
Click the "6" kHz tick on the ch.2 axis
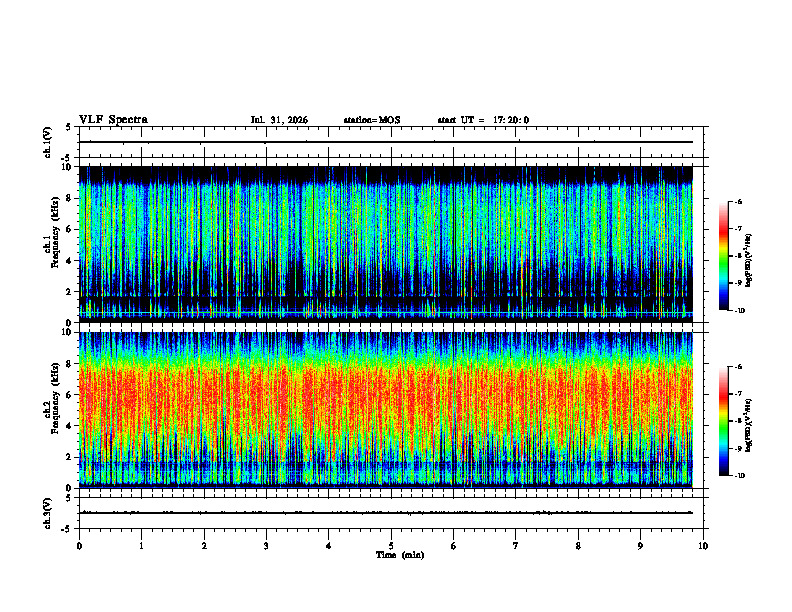click(70, 395)
